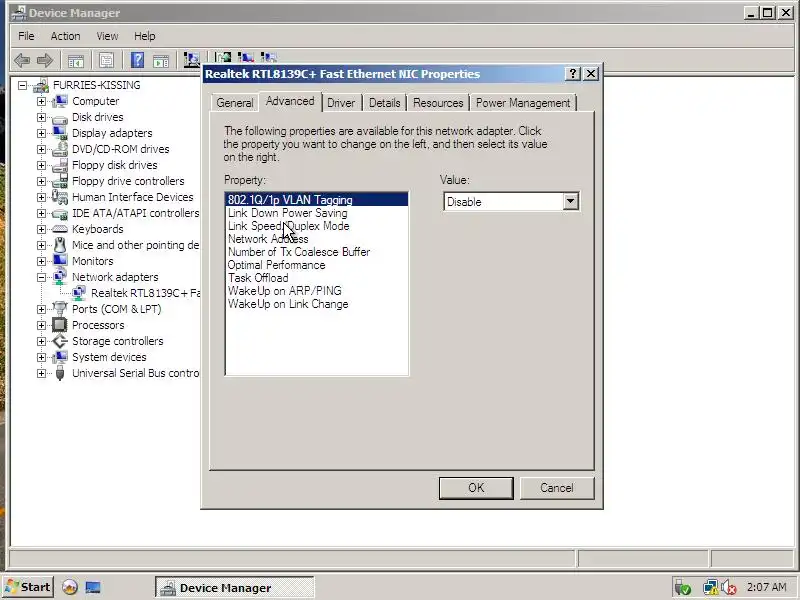Collapse the Network adapters node
Screen dimensions: 800x600
[x=41, y=277]
